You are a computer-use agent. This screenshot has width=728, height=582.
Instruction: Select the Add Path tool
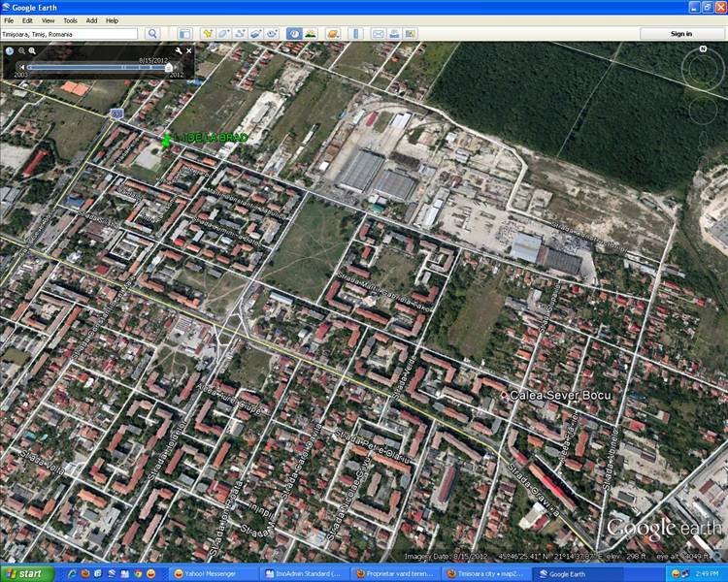coord(240,34)
